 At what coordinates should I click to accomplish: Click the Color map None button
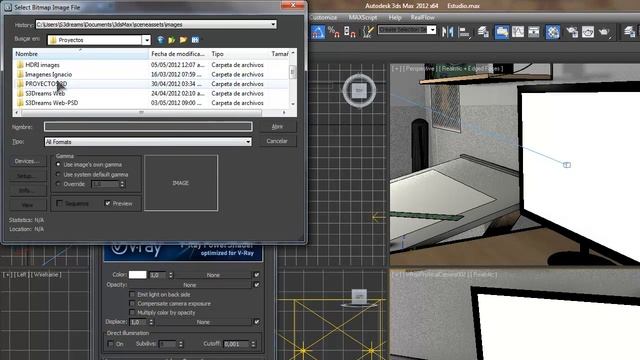[x=213, y=275]
